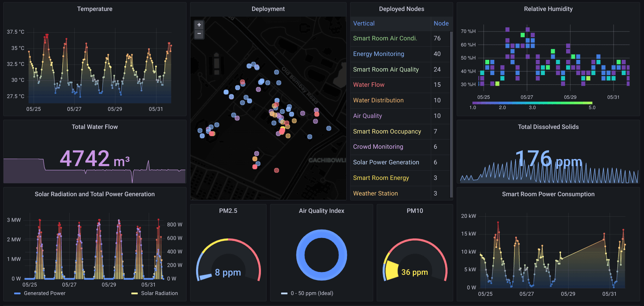Screen dimensions: 644x306
Task: Open the Water Flow vertical link
Action: pyautogui.click(x=369, y=85)
